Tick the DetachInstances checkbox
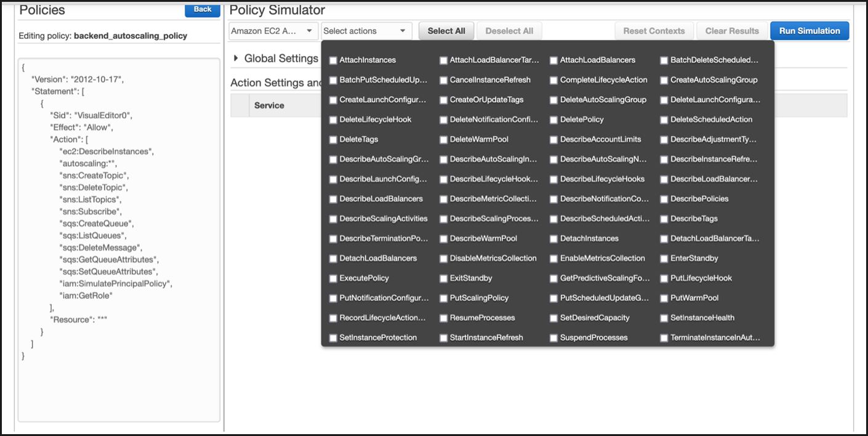 click(554, 238)
